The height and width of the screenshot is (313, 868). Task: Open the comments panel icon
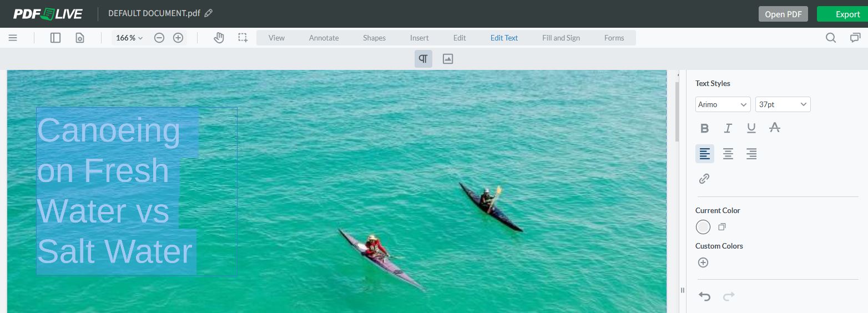(855, 38)
